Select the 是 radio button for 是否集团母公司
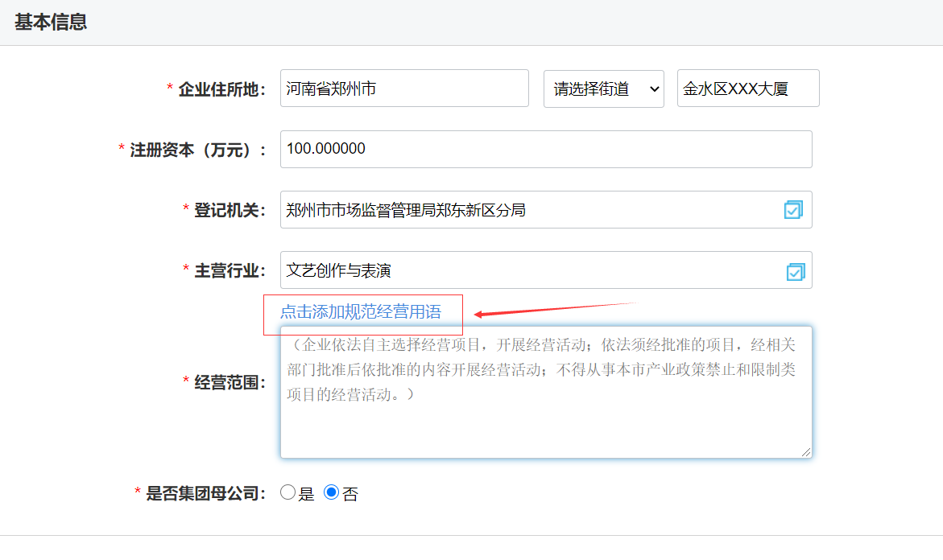This screenshot has width=943, height=560. point(287,492)
